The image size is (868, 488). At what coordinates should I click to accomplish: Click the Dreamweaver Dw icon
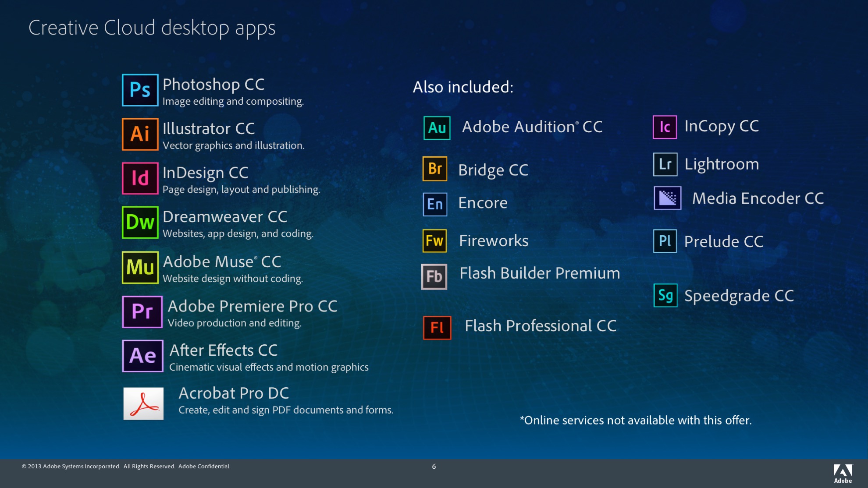140,223
